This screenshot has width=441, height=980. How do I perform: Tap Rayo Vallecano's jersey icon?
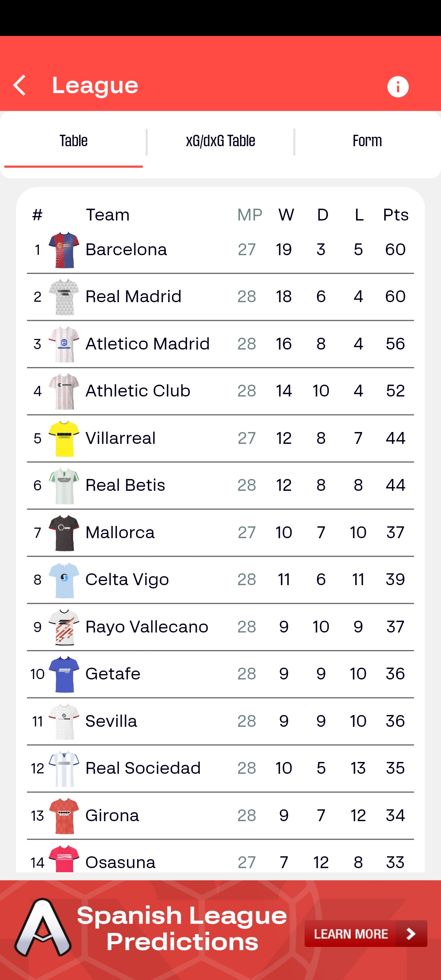(64, 627)
